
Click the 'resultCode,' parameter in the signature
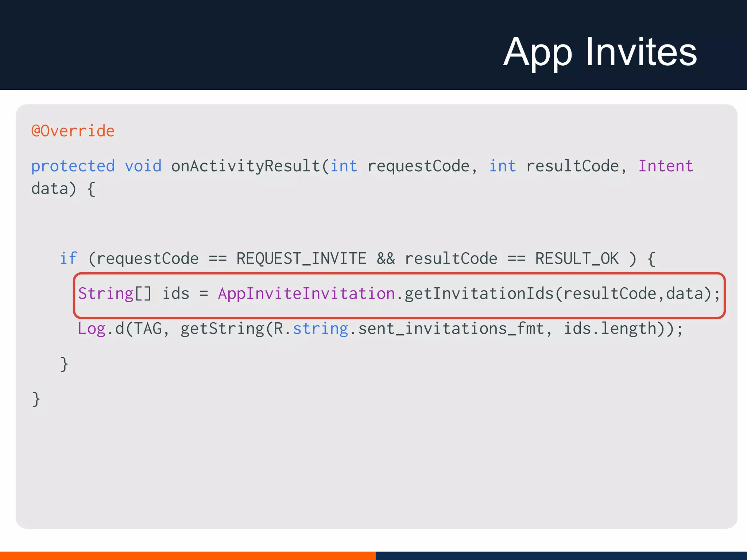(576, 166)
